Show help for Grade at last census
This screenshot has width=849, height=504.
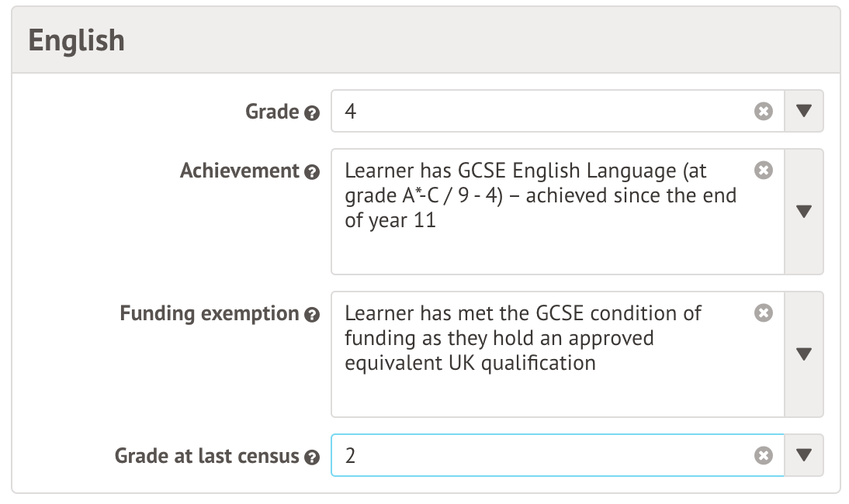312,457
